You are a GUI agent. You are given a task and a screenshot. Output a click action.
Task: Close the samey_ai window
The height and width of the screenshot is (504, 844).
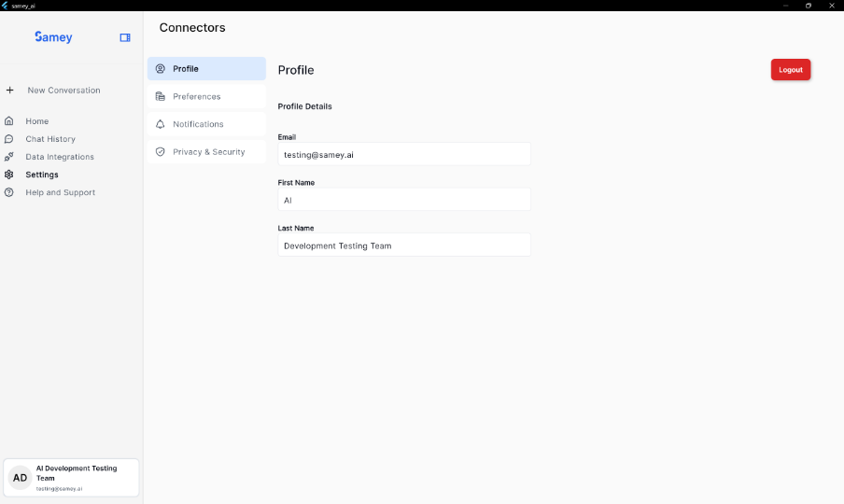(x=831, y=6)
